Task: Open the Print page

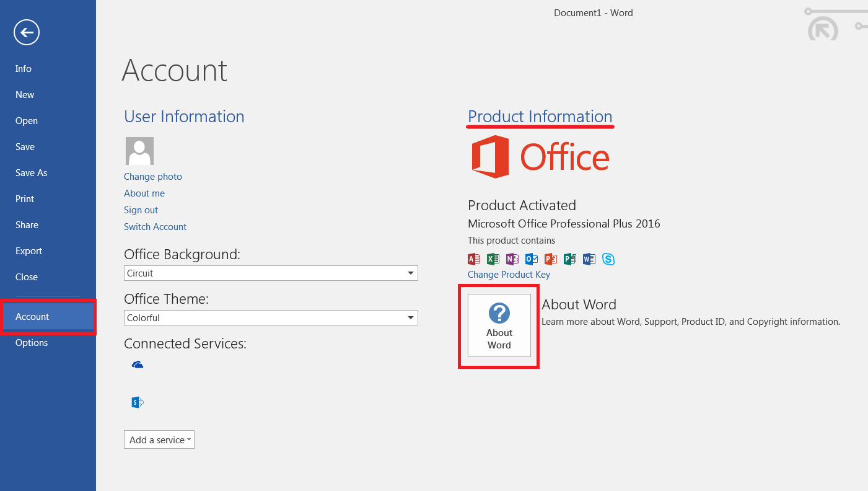Action: pyautogui.click(x=25, y=199)
